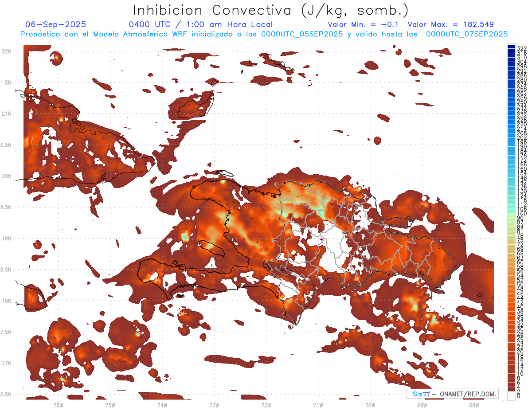Click the title 'Inhibicion Convectiva (J/kg, somb.)'
This screenshot has height=411, width=532.
click(x=271, y=10)
